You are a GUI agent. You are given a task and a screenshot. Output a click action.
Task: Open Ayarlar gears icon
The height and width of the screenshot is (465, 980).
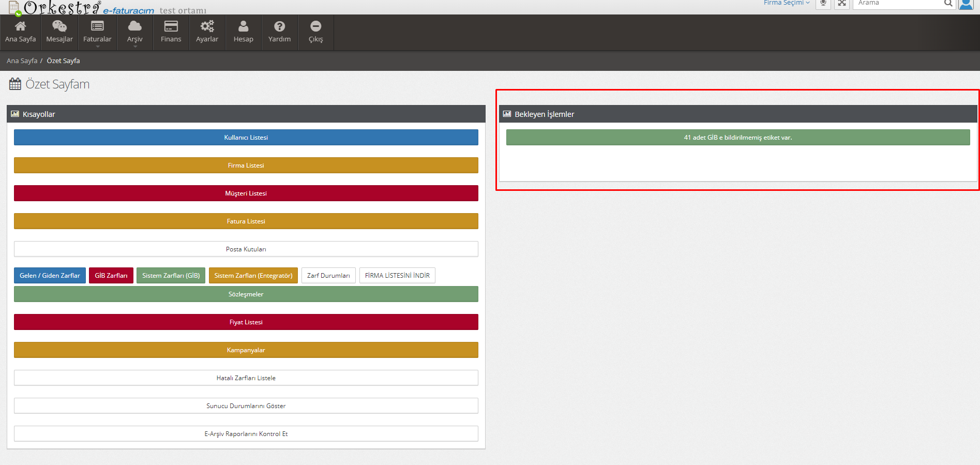tap(207, 26)
